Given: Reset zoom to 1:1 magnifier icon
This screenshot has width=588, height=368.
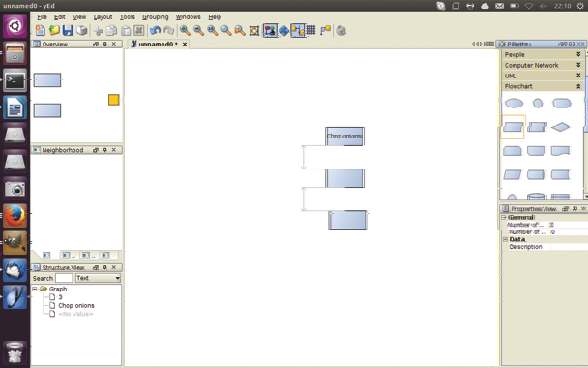Looking at the screenshot, I should [212, 30].
